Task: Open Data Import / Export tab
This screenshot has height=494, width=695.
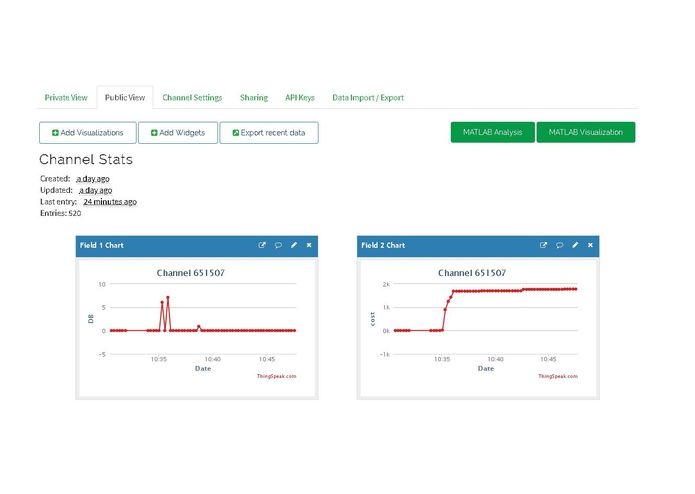Action: click(x=368, y=97)
